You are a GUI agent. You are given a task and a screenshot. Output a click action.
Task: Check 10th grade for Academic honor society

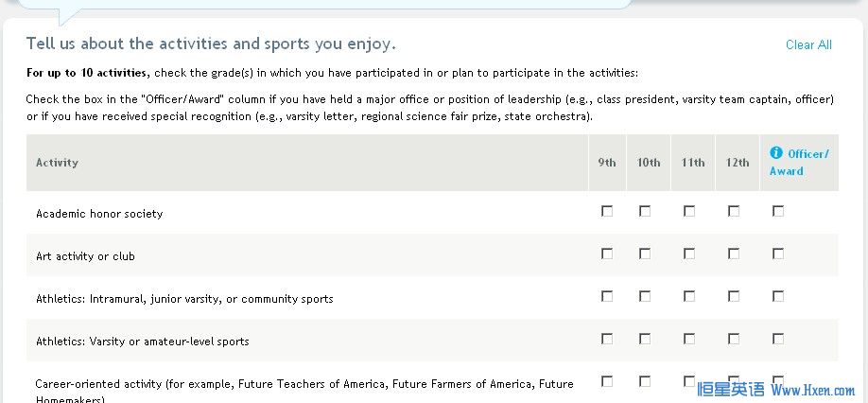(x=645, y=211)
